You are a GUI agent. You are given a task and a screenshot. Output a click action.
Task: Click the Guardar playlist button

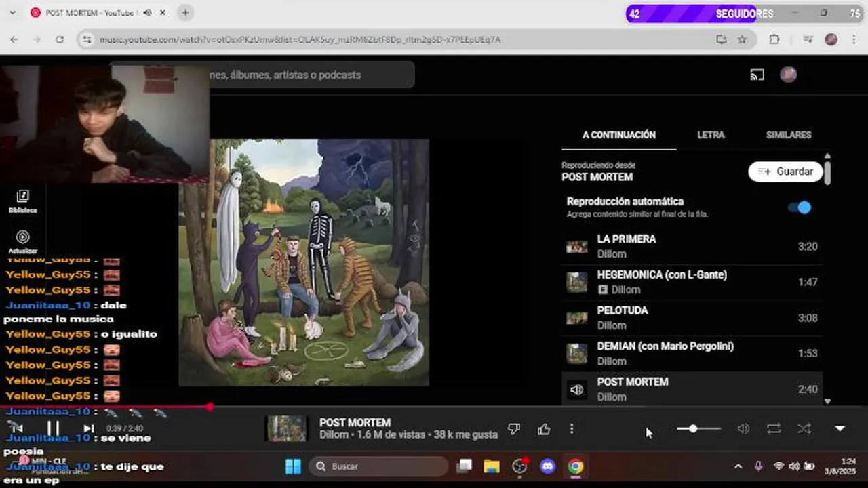pos(785,171)
